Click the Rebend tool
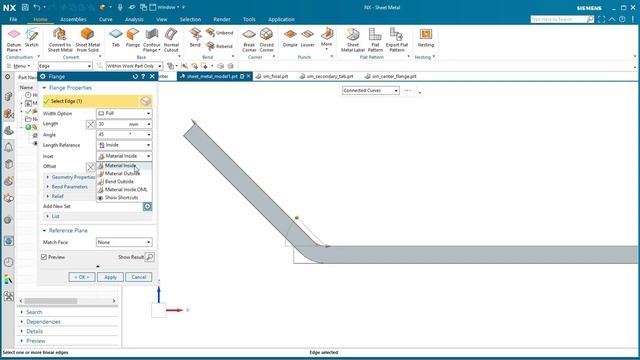Image resolution: width=640 pixels, height=360 pixels. tap(220, 46)
